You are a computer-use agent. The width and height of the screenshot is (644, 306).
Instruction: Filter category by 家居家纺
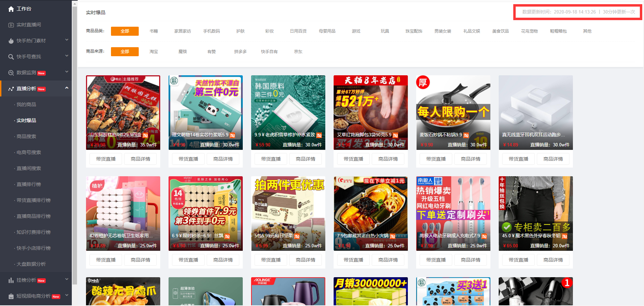pos(183,31)
